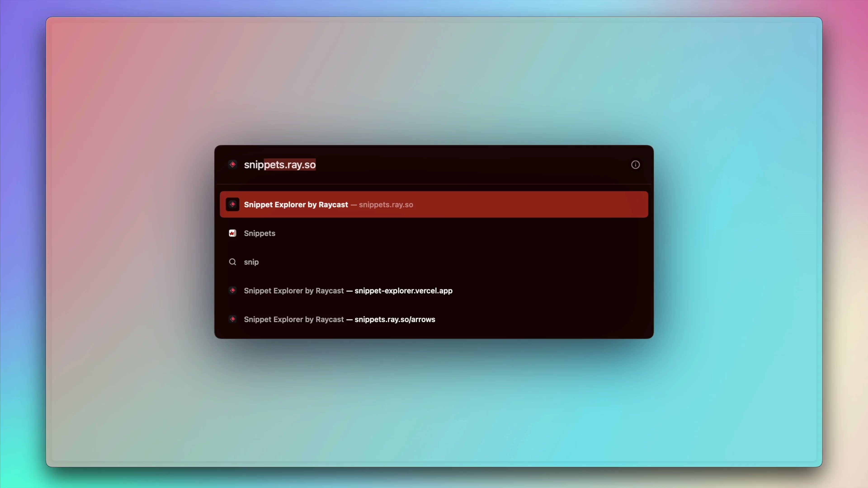Open the snippet-explorer.vercel.app result
Image resolution: width=868 pixels, height=488 pixels.
[403, 291]
